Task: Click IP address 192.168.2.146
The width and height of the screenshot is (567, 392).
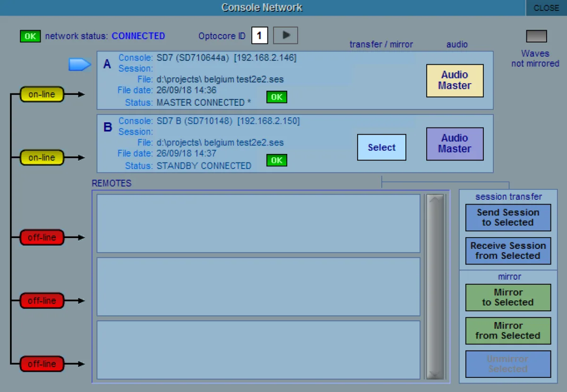Action: 265,58
